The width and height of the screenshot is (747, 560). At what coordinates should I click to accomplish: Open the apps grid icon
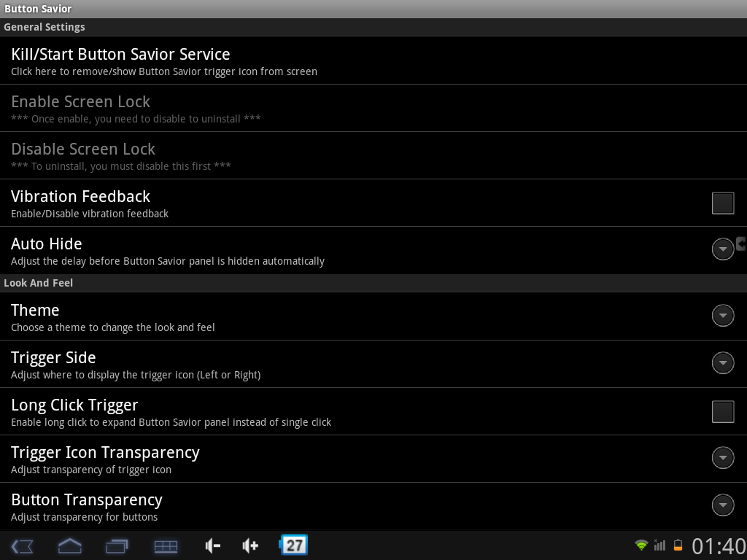point(166,545)
